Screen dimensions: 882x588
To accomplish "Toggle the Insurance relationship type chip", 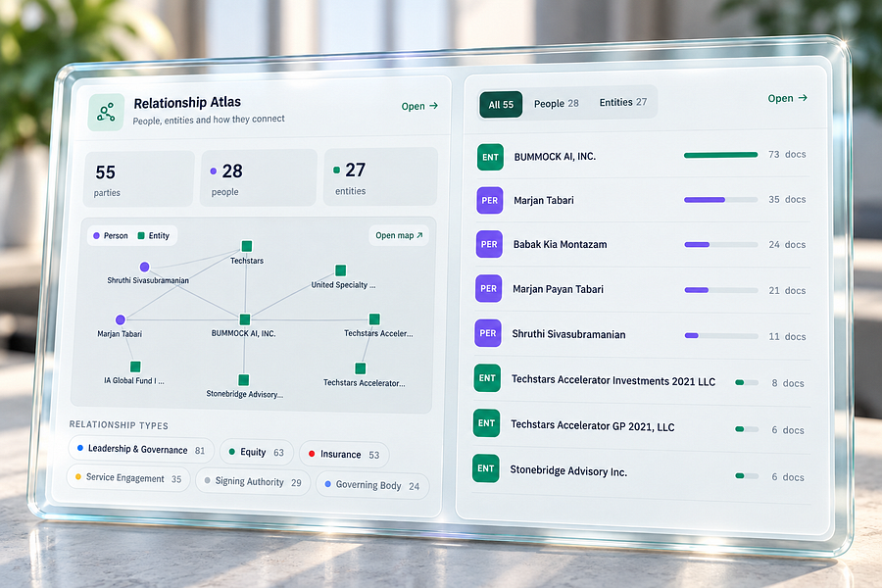I will (x=344, y=454).
